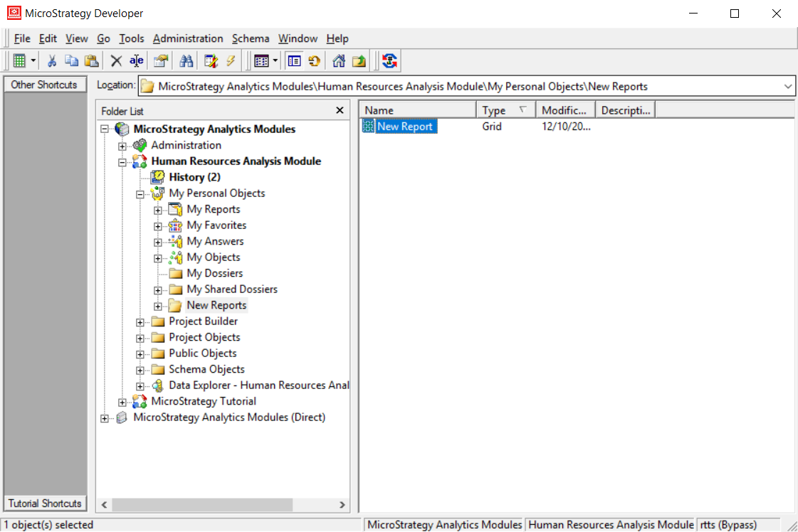Expand the Administration tree node

click(122, 147)
